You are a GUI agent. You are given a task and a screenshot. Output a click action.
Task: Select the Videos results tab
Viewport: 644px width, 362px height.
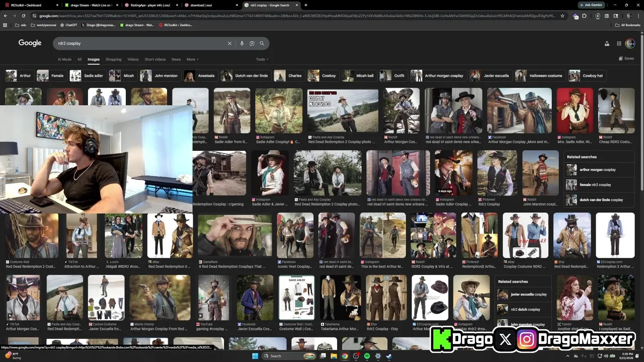click(x=133, y=59)
